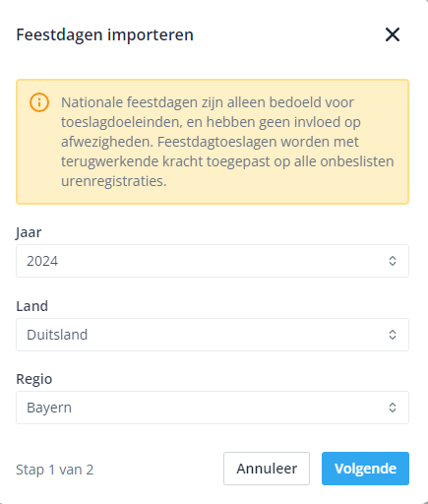Click the up-down arrows in Regio field
This screenshot has width=428, height=504.
[x=393, y=408]
